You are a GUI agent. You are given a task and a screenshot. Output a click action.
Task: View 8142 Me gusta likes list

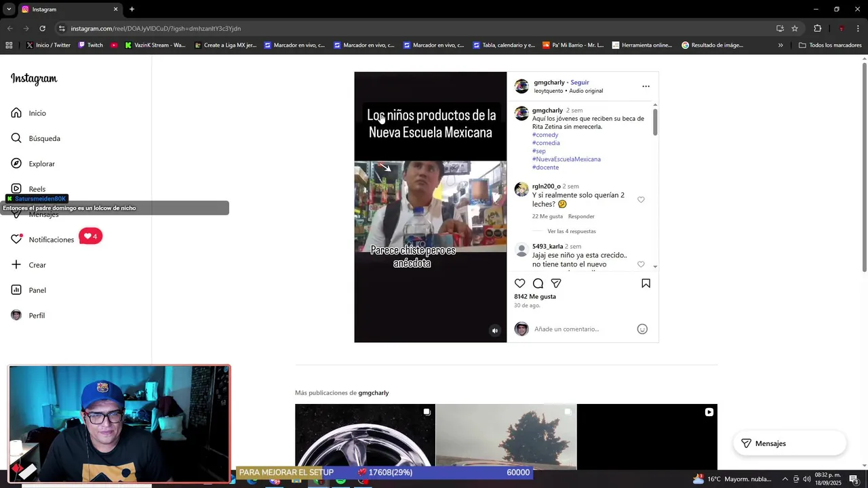pyautogui.click(x=535, y=297)
